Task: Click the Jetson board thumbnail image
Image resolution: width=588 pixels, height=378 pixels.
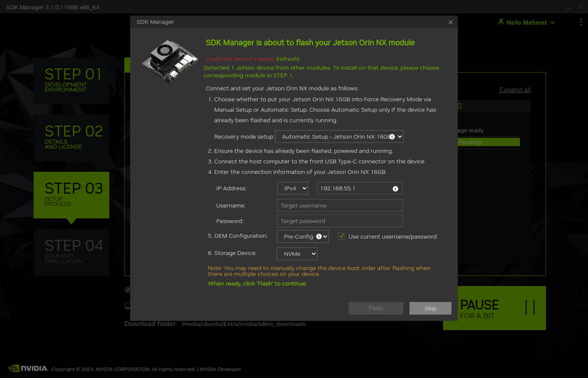Action: 170,61
